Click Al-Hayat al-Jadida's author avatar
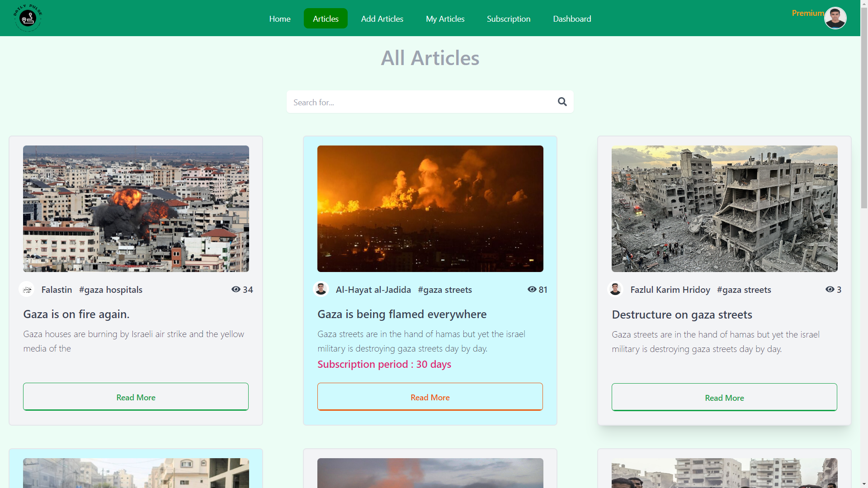The height and width of the screenshot is (488, 868). point(321,289)
